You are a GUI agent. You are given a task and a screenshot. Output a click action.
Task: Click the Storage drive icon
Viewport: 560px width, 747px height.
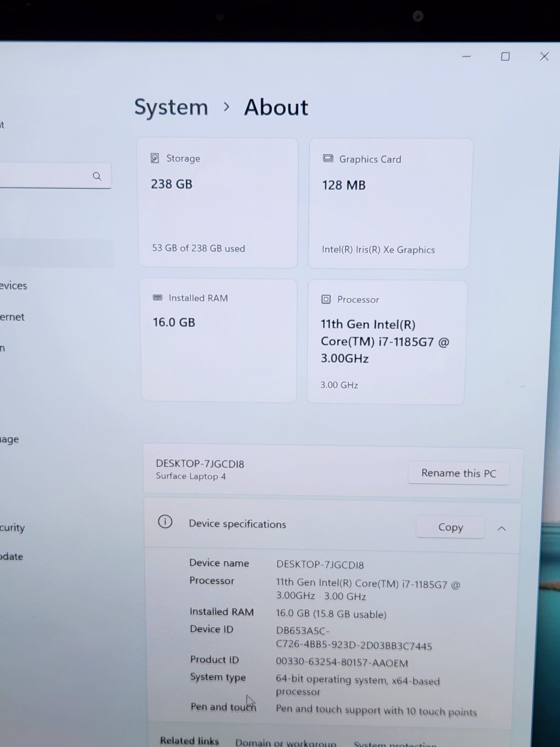(x=155, y=158)
